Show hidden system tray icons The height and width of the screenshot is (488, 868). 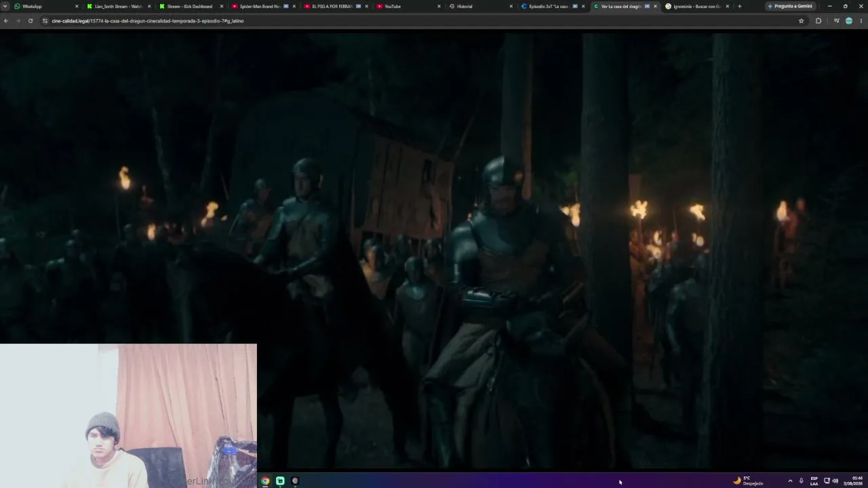point(790,481)
